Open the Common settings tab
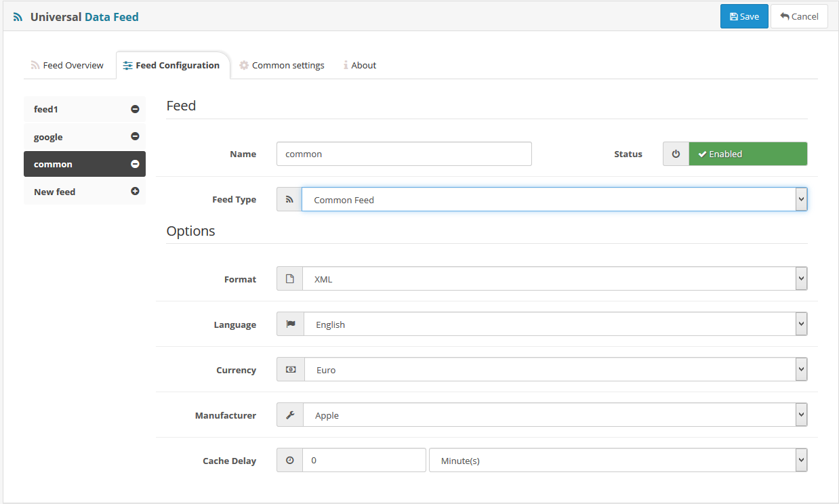This screenshot has height=504, width=839. coord(282,65)
